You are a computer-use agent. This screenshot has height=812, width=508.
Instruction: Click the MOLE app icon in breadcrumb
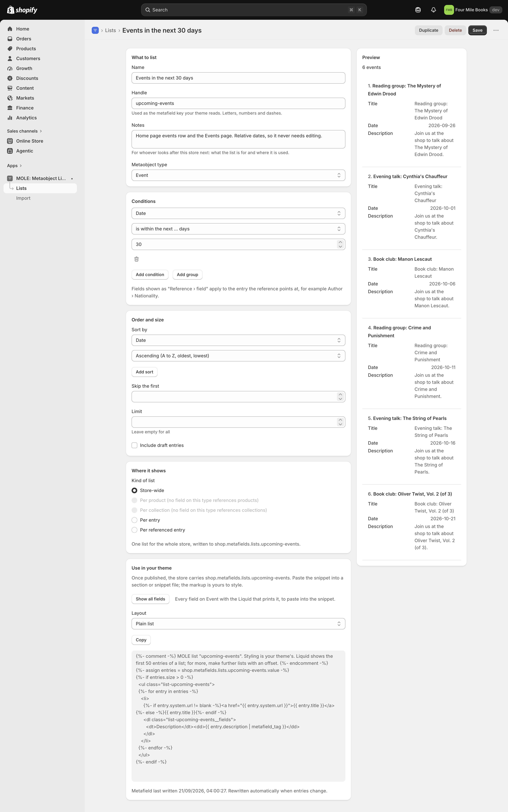[95, 30]
